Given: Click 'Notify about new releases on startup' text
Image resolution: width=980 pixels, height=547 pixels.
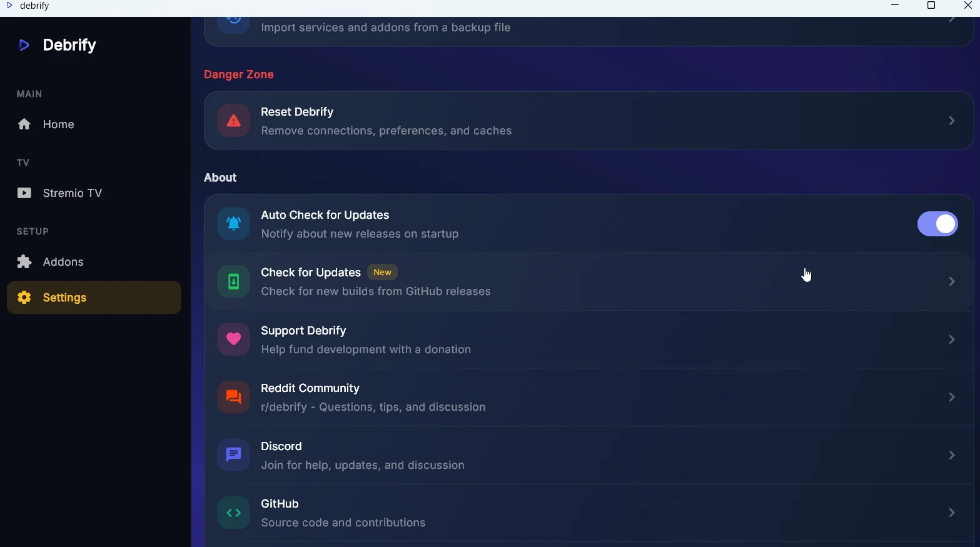Looking at the screenshot, I should coord(360,235).
